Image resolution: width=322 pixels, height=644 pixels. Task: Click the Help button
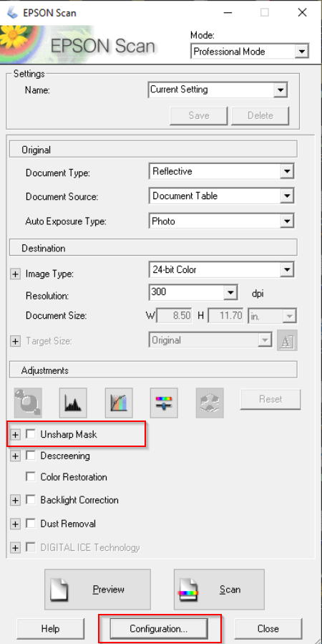point(51,629)
